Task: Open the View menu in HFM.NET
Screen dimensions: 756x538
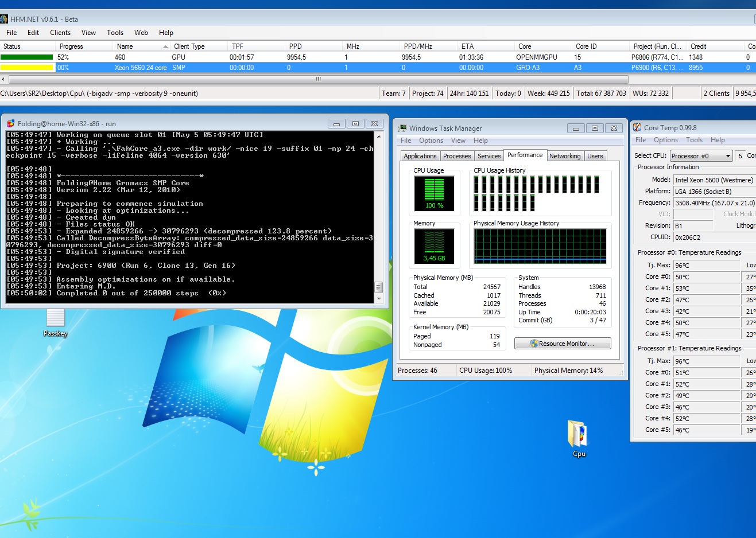Action: pyautogui.click(x=88, y=33)
